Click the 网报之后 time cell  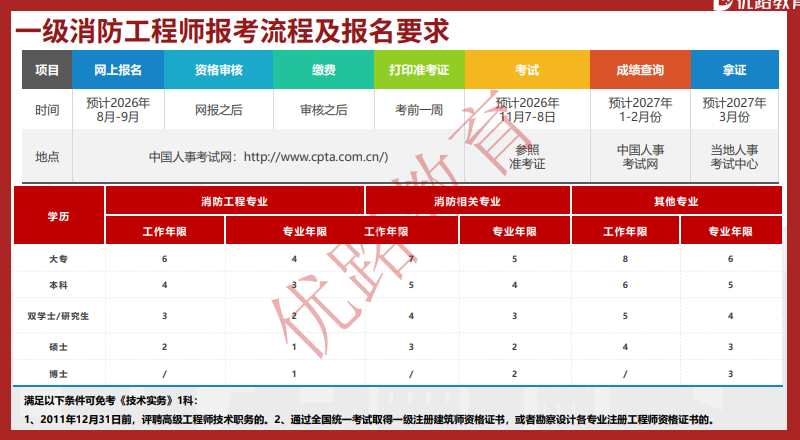pyautogui.click(x=218, y=110)
